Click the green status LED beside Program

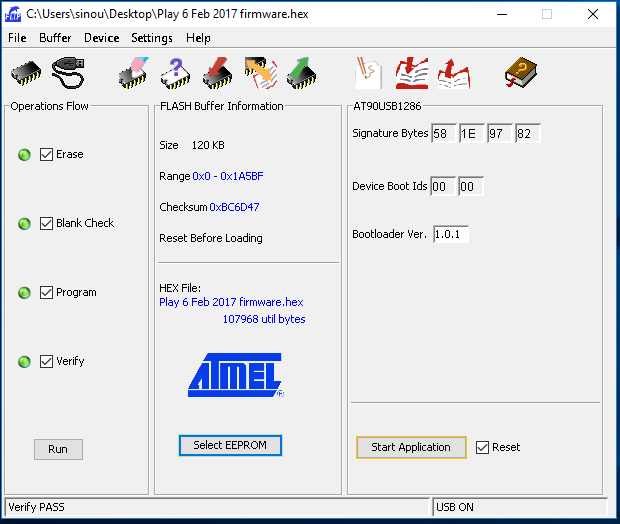click(25, 293)
